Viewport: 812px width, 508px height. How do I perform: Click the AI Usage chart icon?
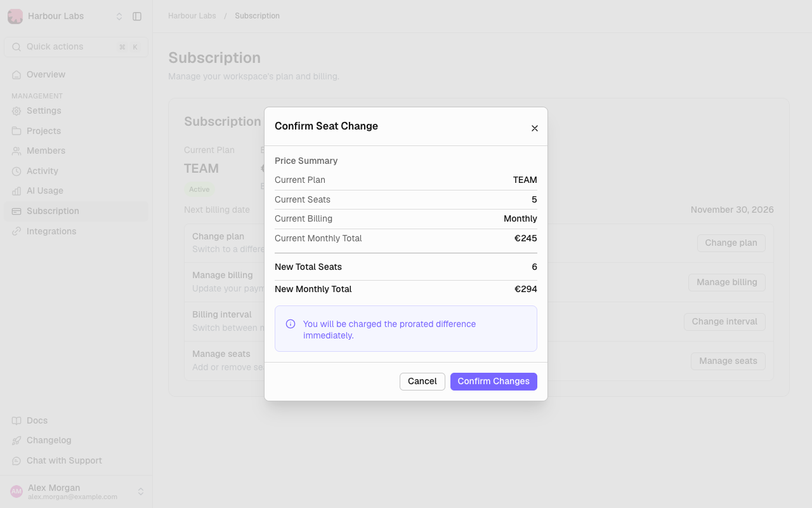coord(16,190)
